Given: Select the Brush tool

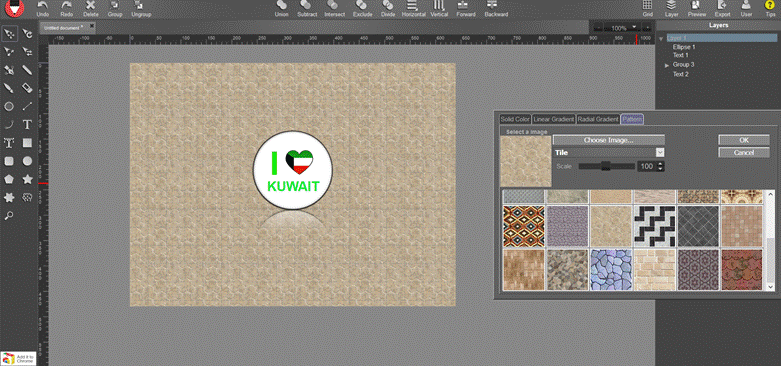Looking at the screenshot, I should click(9, 88).
